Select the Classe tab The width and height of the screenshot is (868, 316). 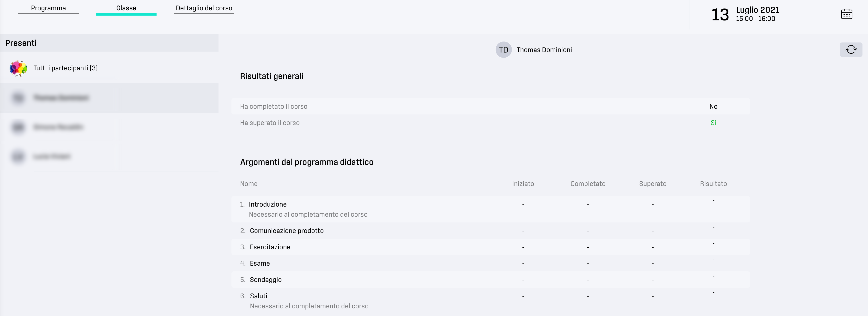(x=126, y=8)
